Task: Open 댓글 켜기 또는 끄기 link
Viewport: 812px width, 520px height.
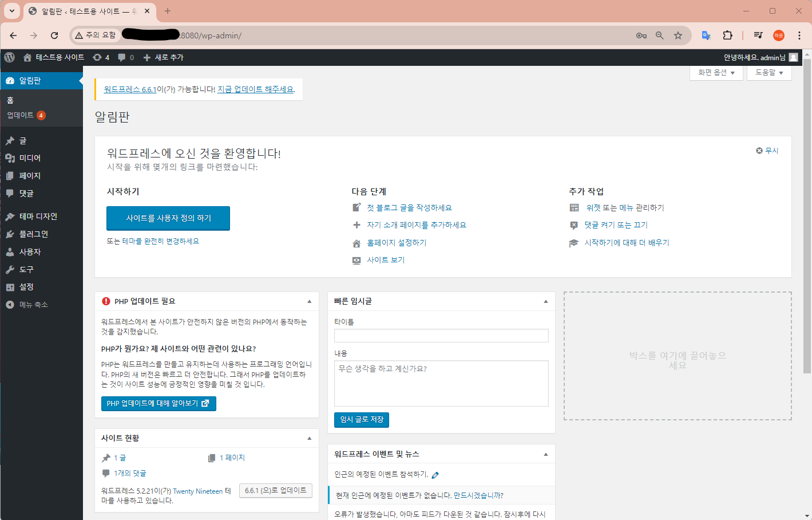Action: [x=616, y=225]
